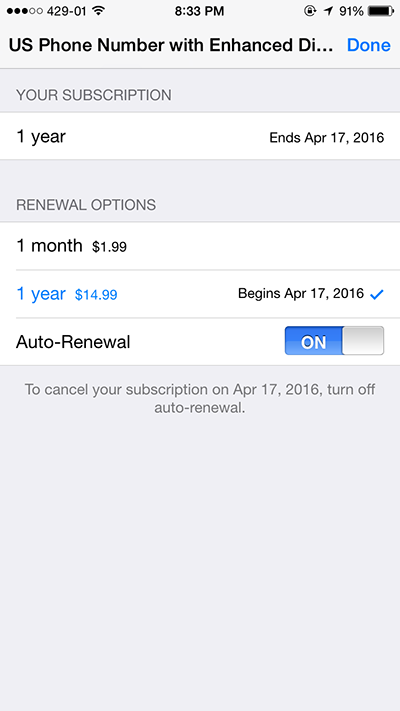Tap the blue checkmark beside 1 year renewal

[x=377, y=295]
